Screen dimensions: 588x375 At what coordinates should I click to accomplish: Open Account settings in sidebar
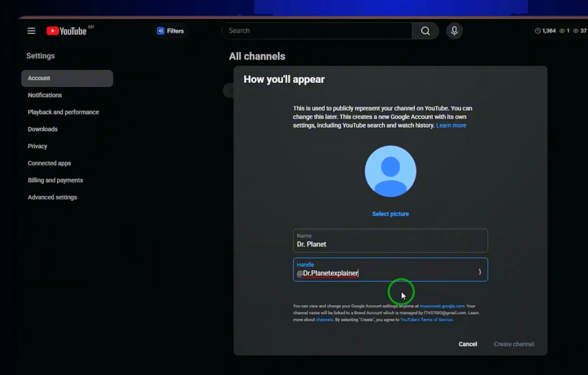coord(67,78)
